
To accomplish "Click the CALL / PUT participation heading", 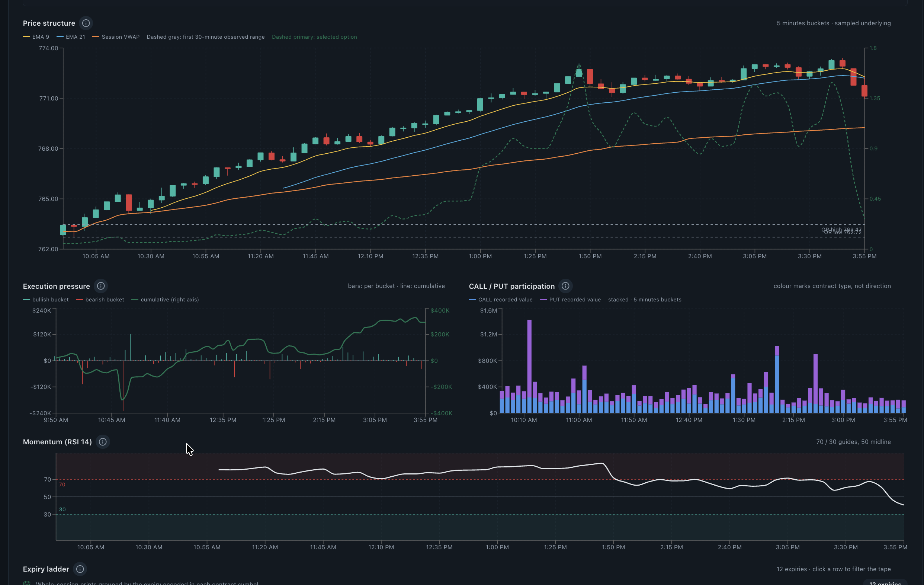I will pos(512,286).
